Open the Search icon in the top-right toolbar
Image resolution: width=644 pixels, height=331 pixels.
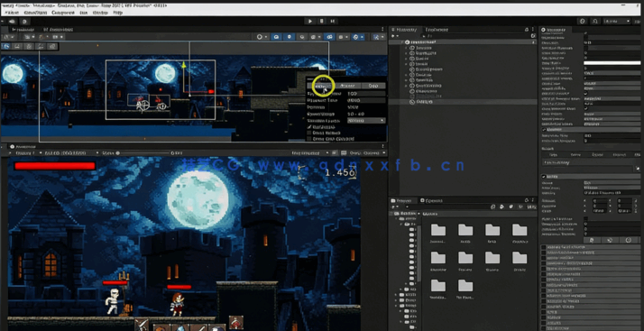(594, 21)
